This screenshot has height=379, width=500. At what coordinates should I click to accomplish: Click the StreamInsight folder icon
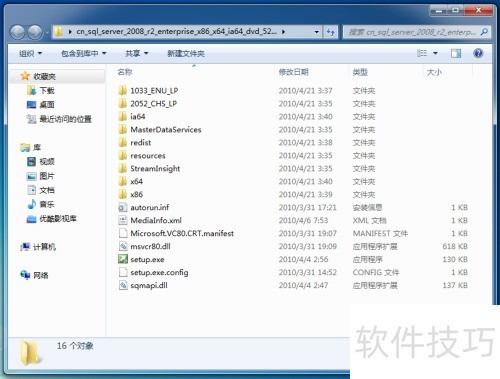[123, 168]
